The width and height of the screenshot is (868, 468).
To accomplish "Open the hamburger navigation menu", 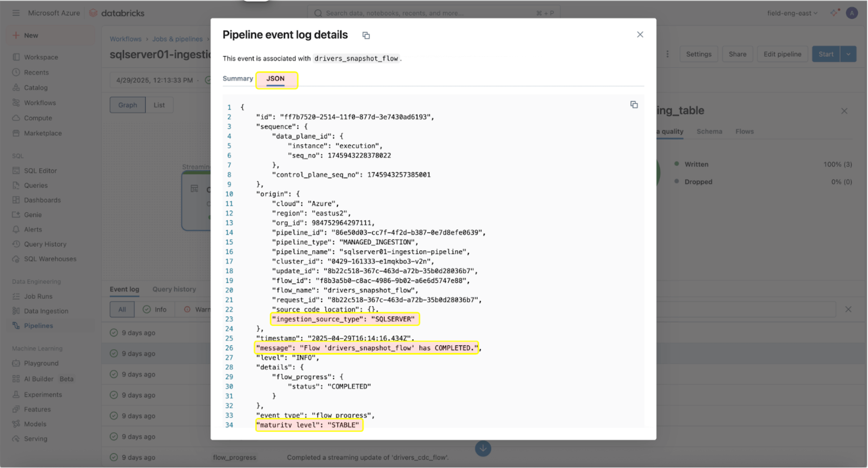I will click(x=16, y=13).
